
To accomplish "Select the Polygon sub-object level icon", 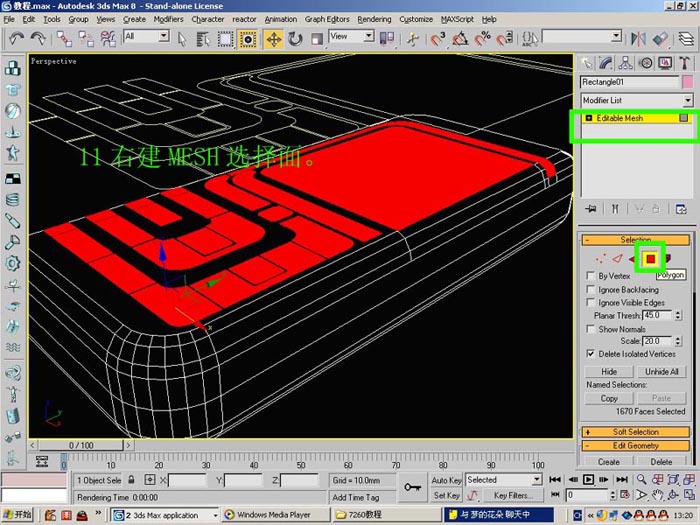I will tap(650, 259).
